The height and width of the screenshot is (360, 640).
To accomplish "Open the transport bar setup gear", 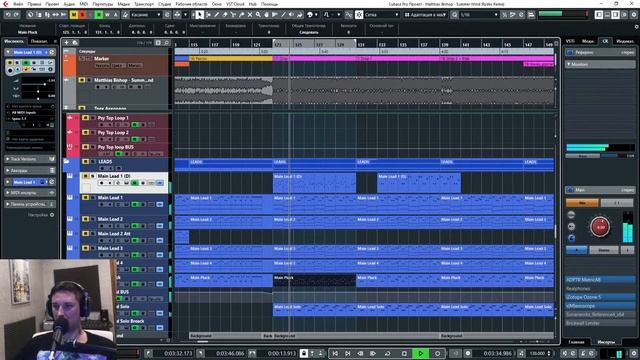I will point(634,353).
